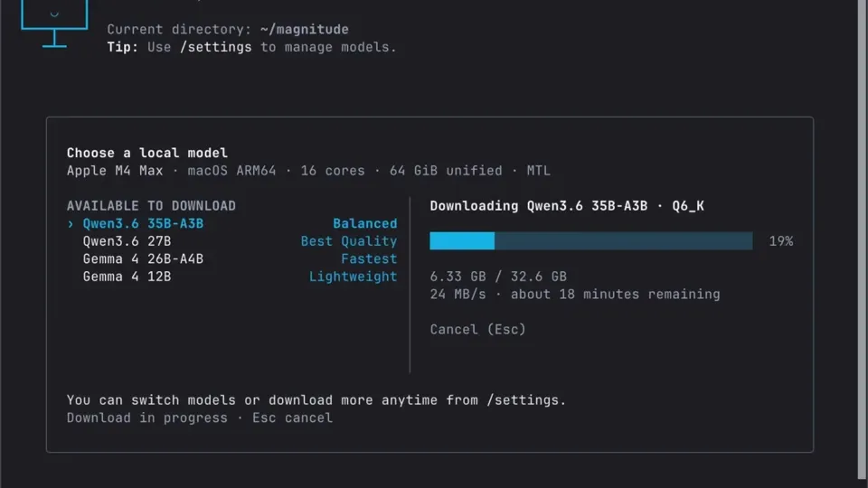Click the switch models anytime message
868x488 pixels.
(x=316, y=400)
